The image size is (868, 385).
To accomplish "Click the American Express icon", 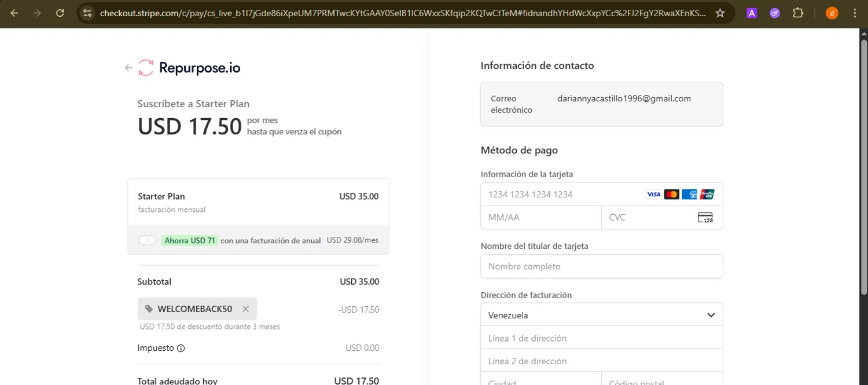I will click(689, 195).
